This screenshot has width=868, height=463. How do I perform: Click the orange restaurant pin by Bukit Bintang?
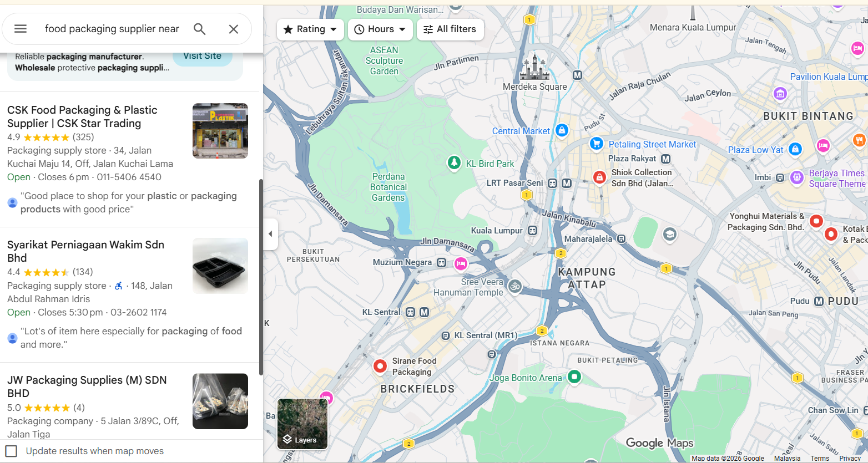click(x=859, y=140)
